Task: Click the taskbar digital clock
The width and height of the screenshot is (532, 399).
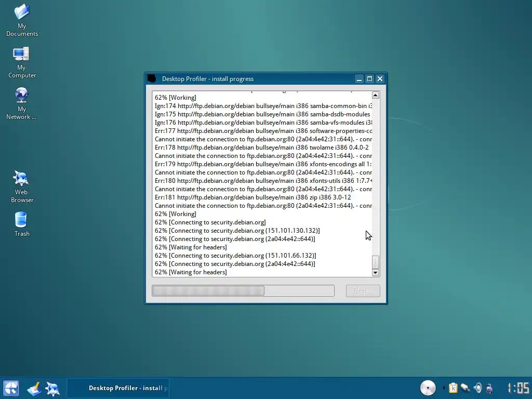Action: click(519, 388)
